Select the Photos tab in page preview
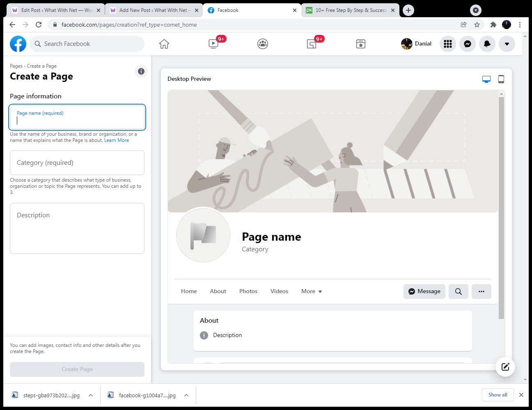The width and height of the screenshot is (532, 410). pos(248,291)
